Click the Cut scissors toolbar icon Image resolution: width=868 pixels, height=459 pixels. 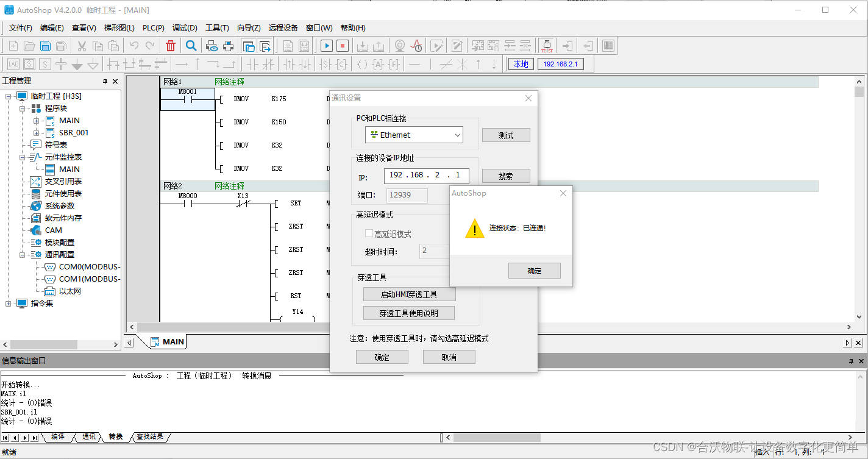81,46
